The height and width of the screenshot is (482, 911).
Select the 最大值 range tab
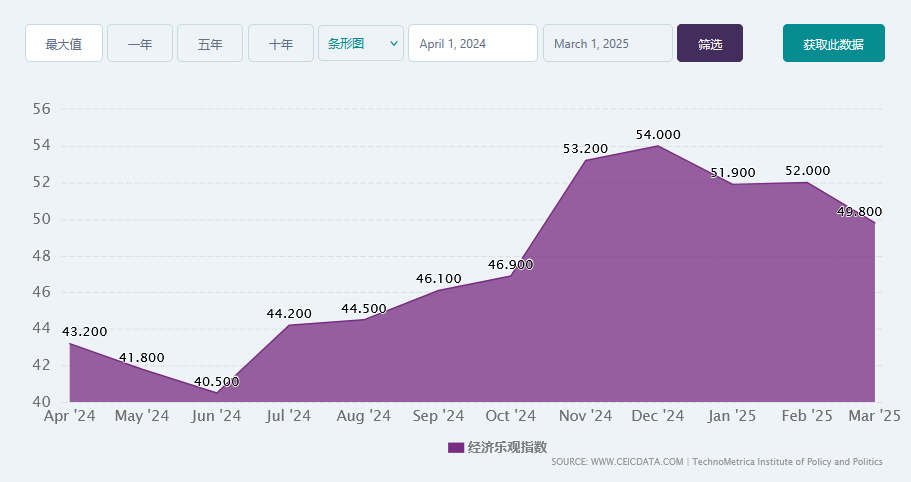coord(64,44)
